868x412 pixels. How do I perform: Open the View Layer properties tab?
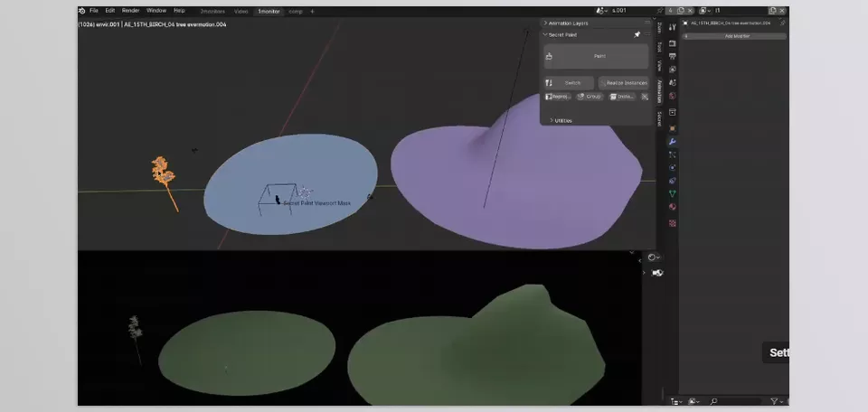(x=672, y=70)
